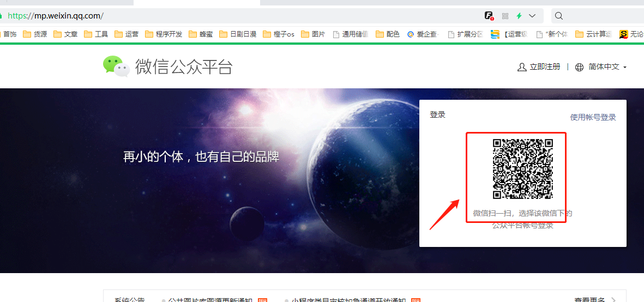644x302 pixels.
Task: Open the 文章 bookmark folder
Action: pos(66,34)
